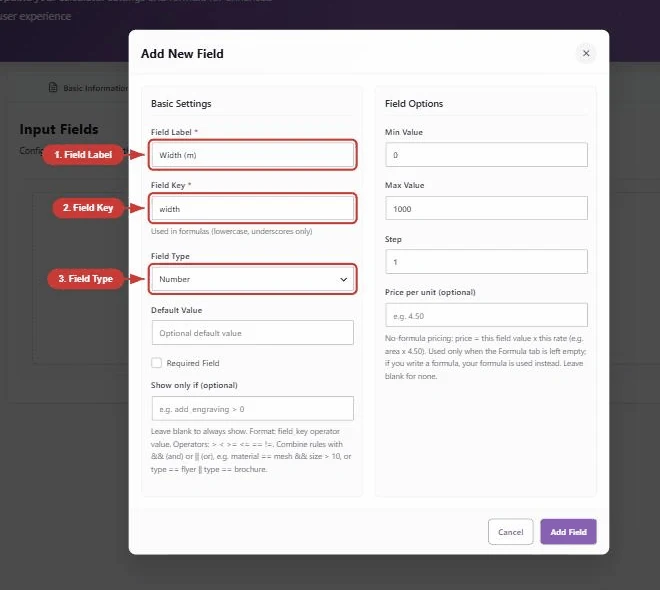The height and width of the screenshot is (590, 660).
Task: Click the Basic Information document icon
Action: click(53, 88)
